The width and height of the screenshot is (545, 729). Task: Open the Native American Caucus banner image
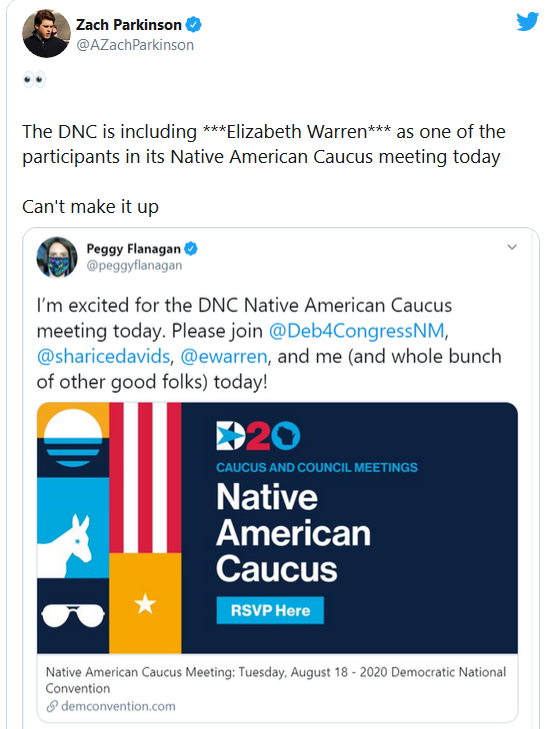[x=277, y=528]
